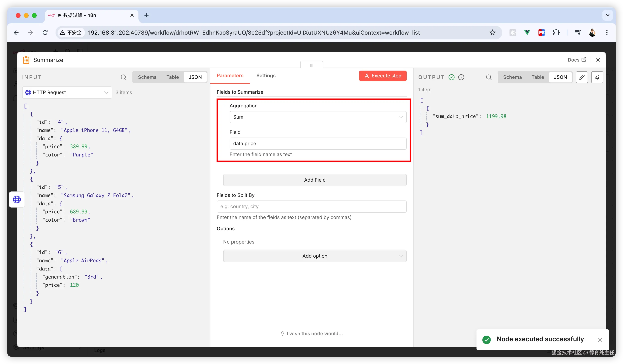The width and height of the screenshot is (623, 364).
Task: Click the Fields to Split By input
Action: point(311,207)
